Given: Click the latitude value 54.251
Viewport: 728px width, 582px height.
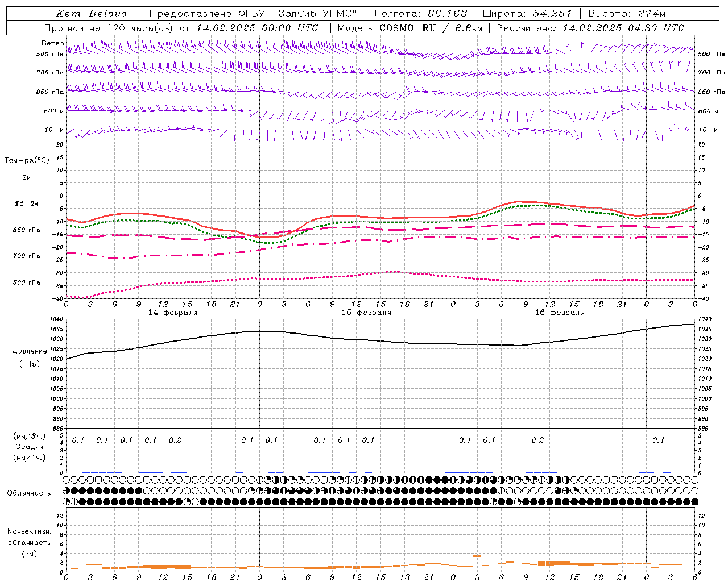Looking at the screenshot, I should point(552,14).
